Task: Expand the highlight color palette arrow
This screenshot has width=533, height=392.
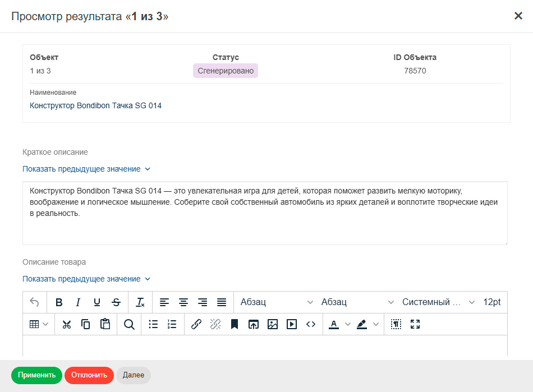Action: click(375, 324)
